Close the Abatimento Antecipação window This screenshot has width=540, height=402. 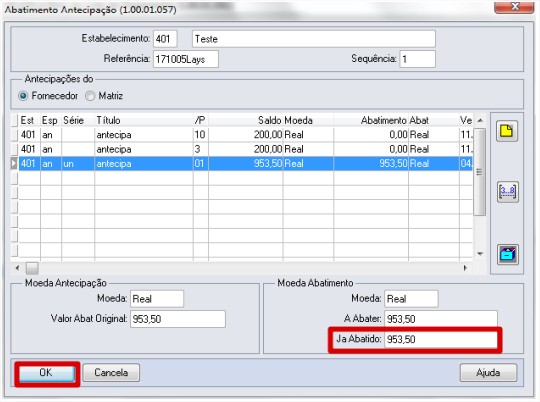point(514,6)
